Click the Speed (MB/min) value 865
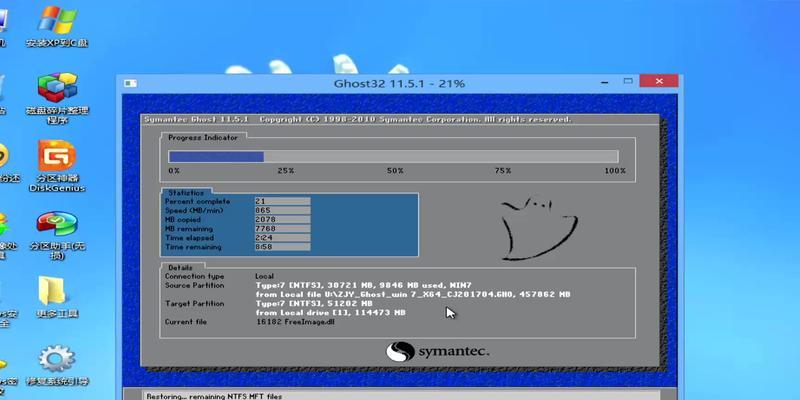The width and height of the screenshot is (800, 400). tap(282, 210)
